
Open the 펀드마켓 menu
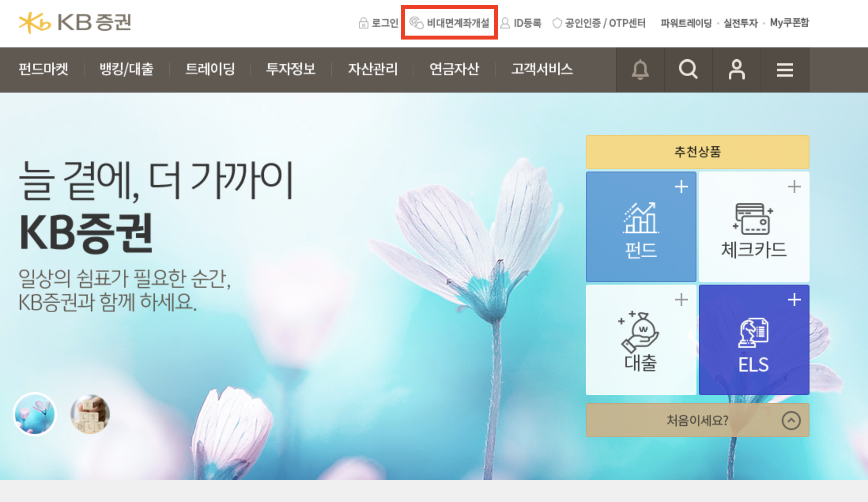tap(43, 69)
